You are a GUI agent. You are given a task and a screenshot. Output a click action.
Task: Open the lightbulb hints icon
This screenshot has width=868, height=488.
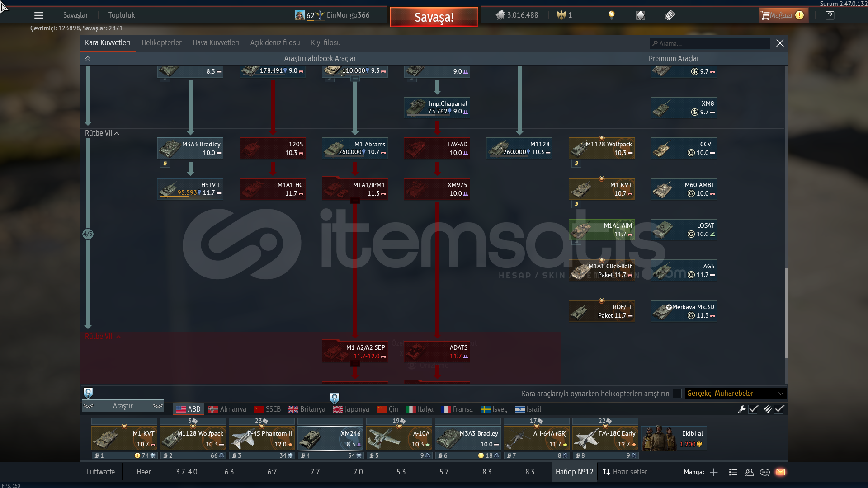coord(612,15)
